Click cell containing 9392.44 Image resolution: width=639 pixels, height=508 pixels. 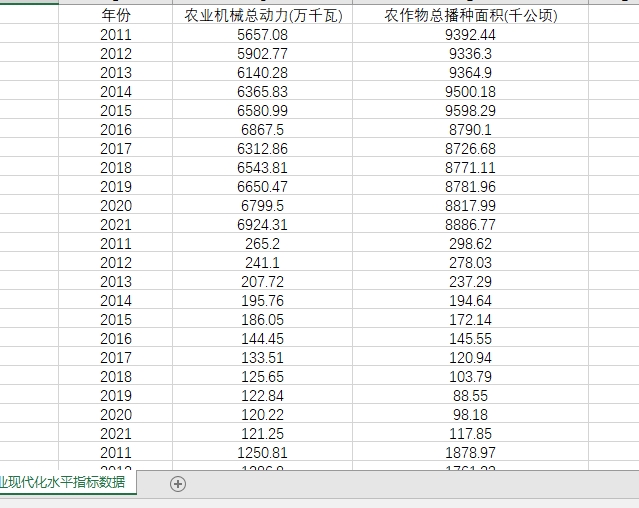click(470, 35)
